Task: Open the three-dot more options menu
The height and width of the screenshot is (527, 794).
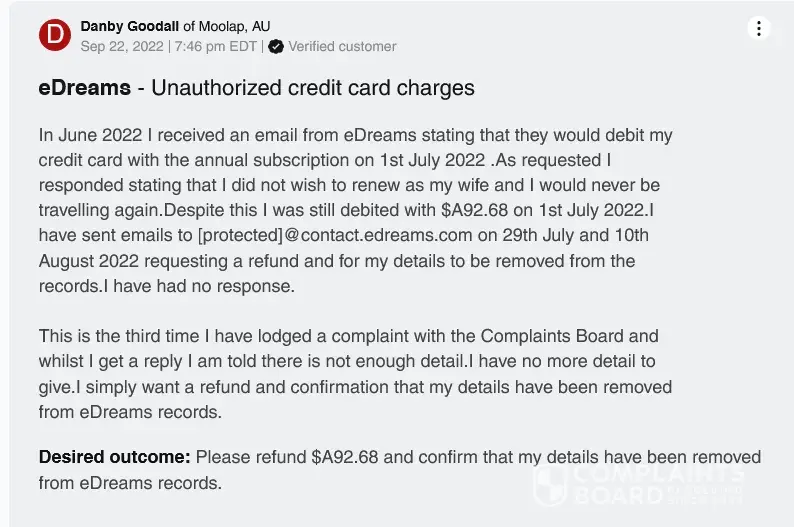Action: [x=759, y=28]
